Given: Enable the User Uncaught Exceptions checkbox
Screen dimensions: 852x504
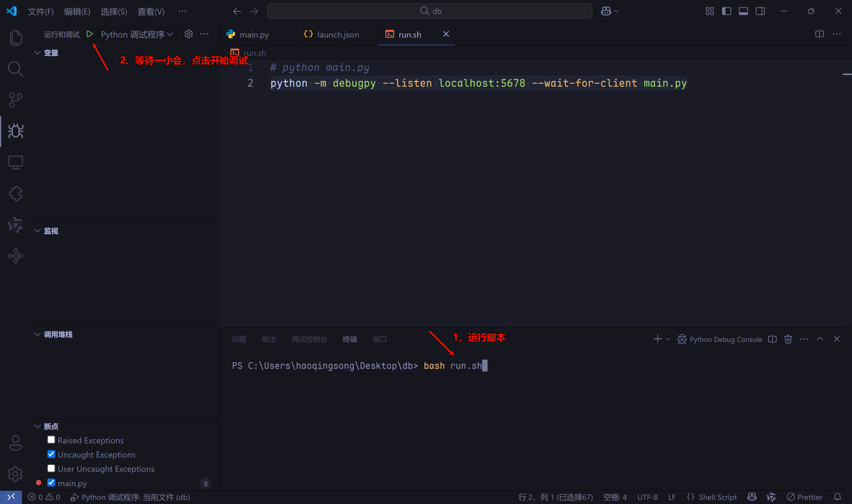Looking at the screenshot, I should coord(51,468).
